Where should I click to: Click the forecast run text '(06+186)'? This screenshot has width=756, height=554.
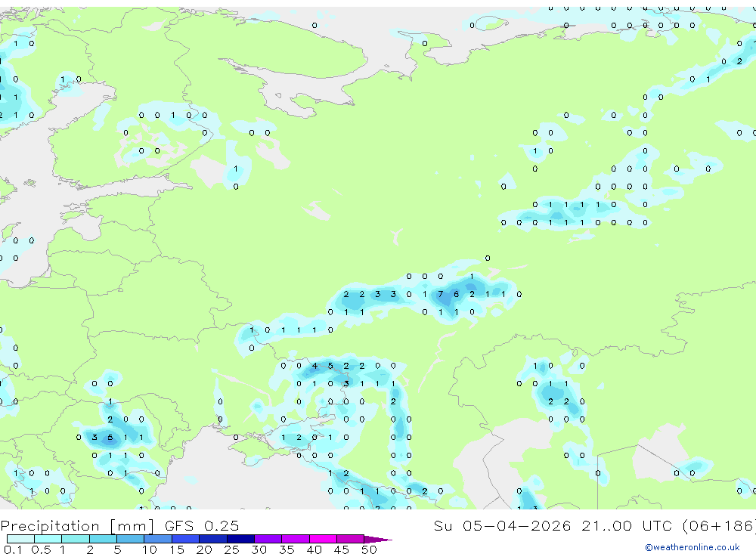720,525
